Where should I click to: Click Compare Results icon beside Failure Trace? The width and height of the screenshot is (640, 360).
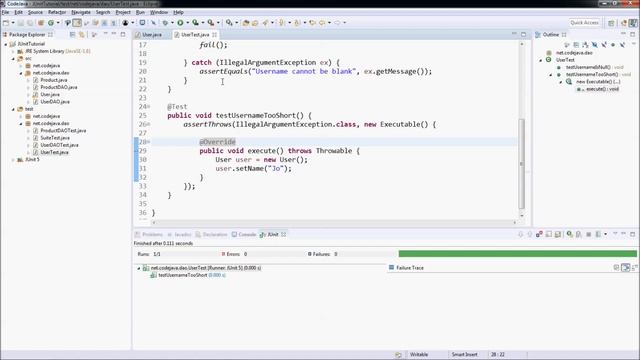[616, 268]
